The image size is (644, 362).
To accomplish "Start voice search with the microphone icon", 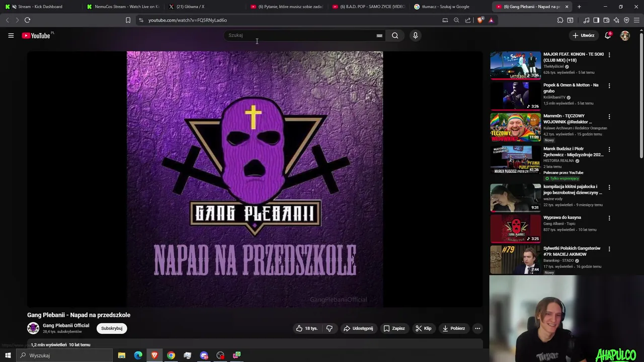I will point(415,35).
